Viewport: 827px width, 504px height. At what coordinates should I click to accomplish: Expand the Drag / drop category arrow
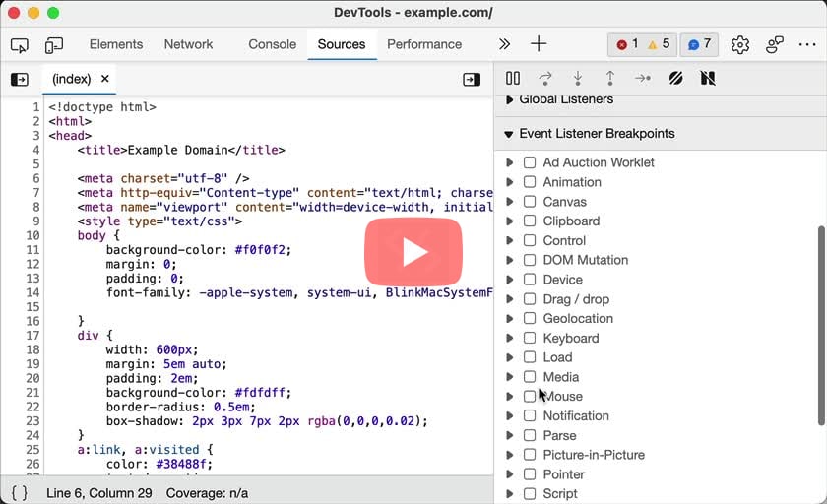tap(510, 299)
